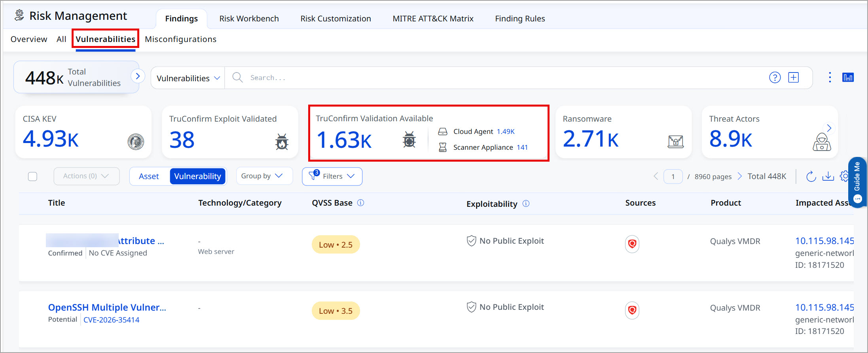
Task: Open the CVE-2026-35414 link
Action: pos(111,320)
